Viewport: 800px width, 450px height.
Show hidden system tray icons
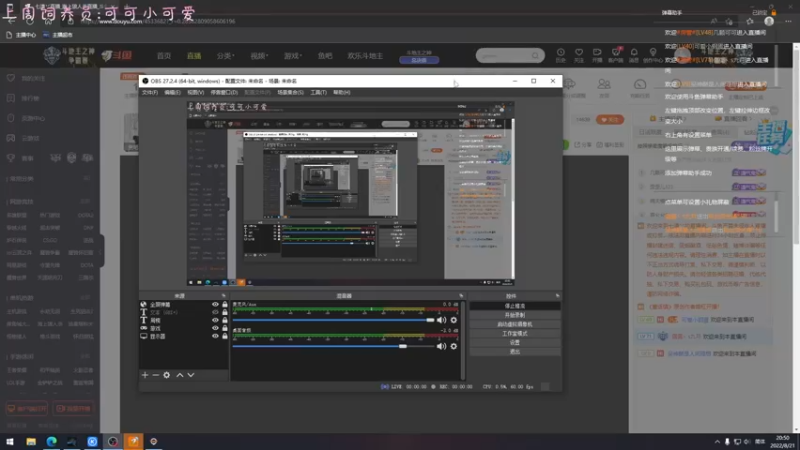pos(717,441)
